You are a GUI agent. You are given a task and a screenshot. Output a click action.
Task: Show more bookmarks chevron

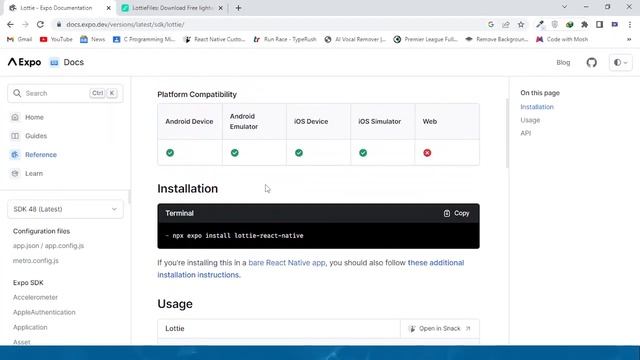click(x=629, y=39)
